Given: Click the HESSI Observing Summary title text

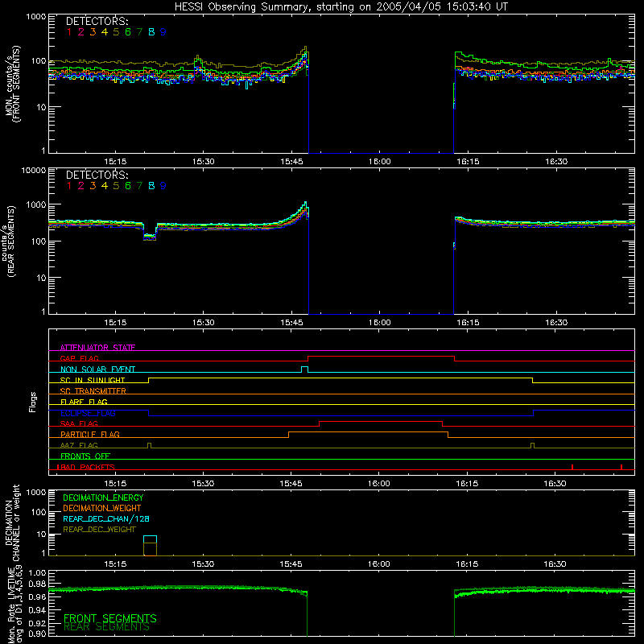Looking at the screenshot, I should (x=341, y=7).
